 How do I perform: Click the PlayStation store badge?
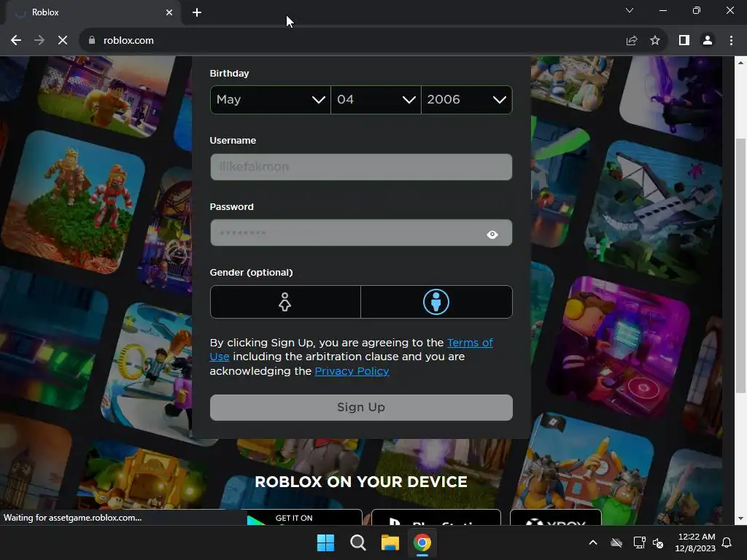[x=436, y=517]
